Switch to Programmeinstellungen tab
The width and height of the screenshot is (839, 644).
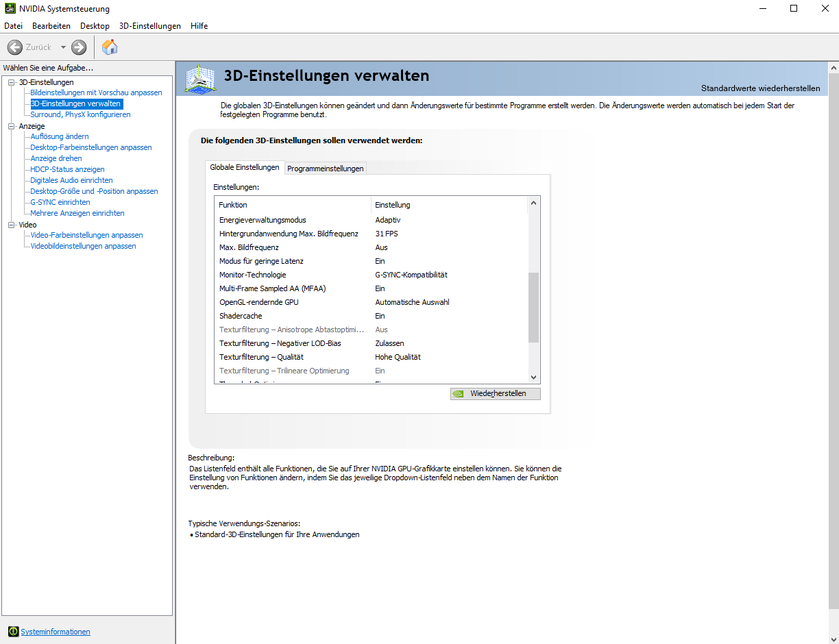tap(326, 169)
